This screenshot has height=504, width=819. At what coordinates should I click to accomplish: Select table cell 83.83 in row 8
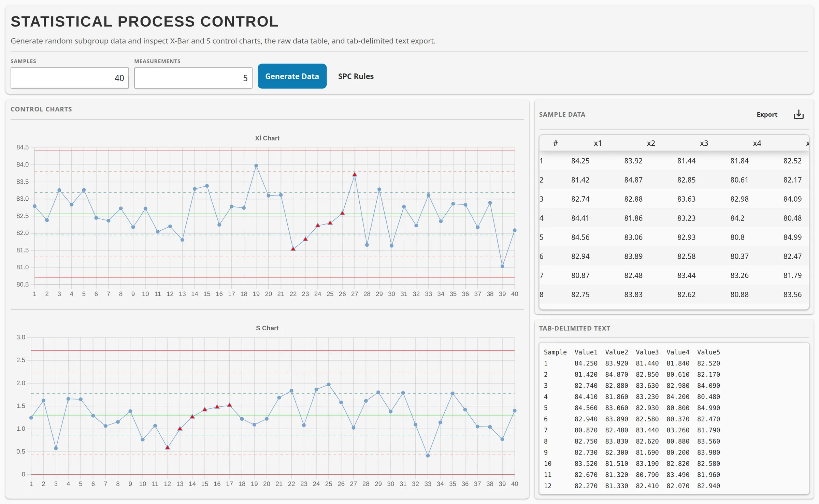(x=633, y=294)
